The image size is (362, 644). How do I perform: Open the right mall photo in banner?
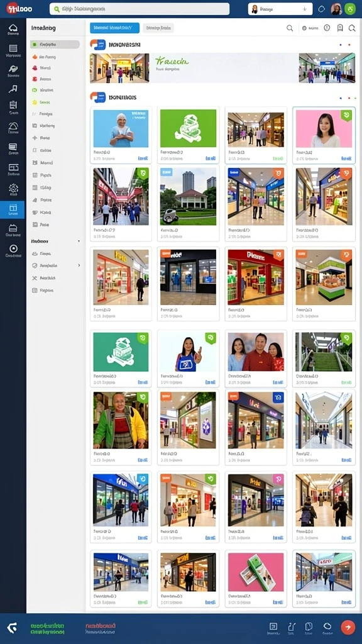pos(327,68)
